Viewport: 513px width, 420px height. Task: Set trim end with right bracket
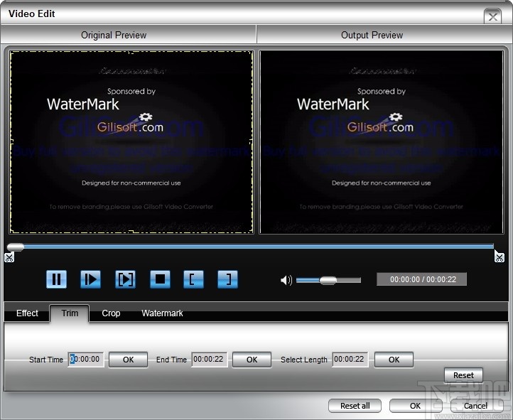227,279
